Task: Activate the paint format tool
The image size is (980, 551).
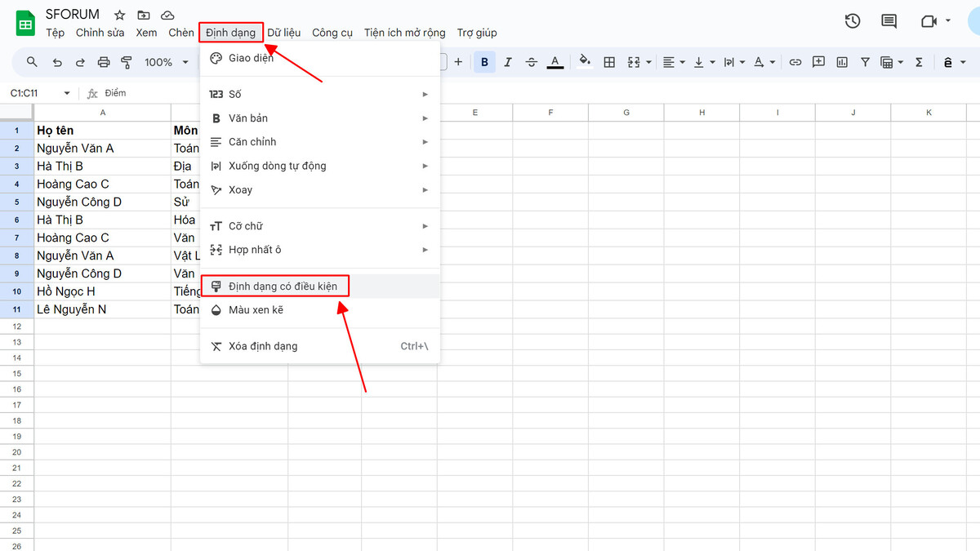Action: click(x=127, y=62)
